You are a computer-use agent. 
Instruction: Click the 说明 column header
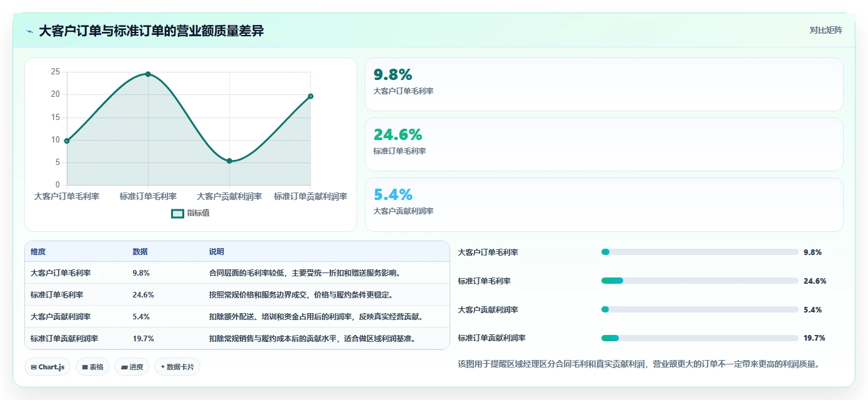[217, 252]
